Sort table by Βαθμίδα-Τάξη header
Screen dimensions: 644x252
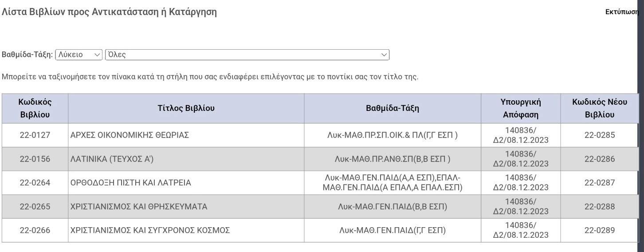[392, 108]
